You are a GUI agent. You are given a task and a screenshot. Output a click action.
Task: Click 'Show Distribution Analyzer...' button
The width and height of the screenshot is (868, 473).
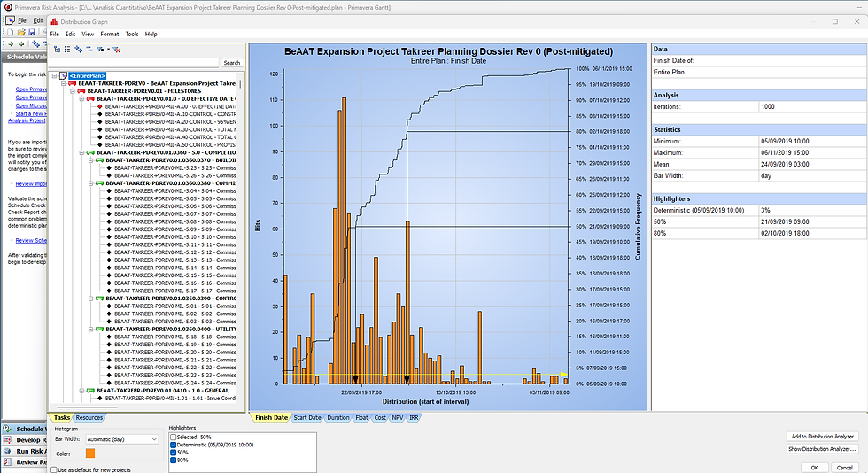[x=823, y=448]
